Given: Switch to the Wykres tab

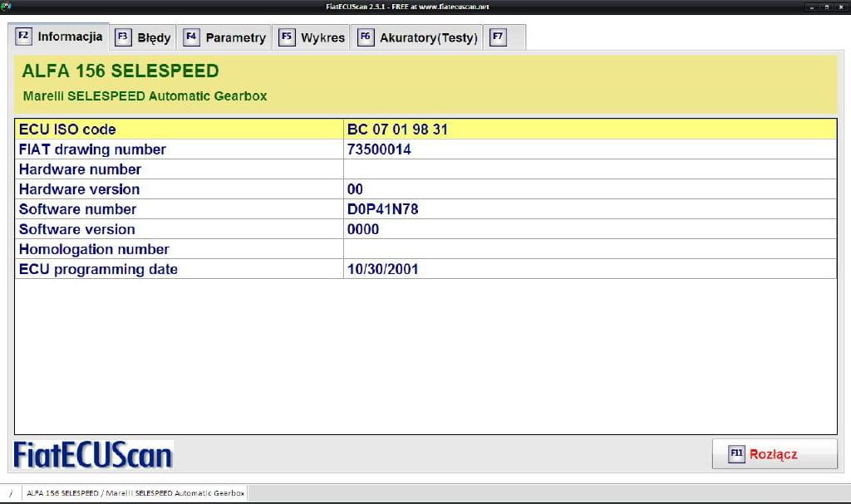Looking at the screenshot, I should [312, 37].
